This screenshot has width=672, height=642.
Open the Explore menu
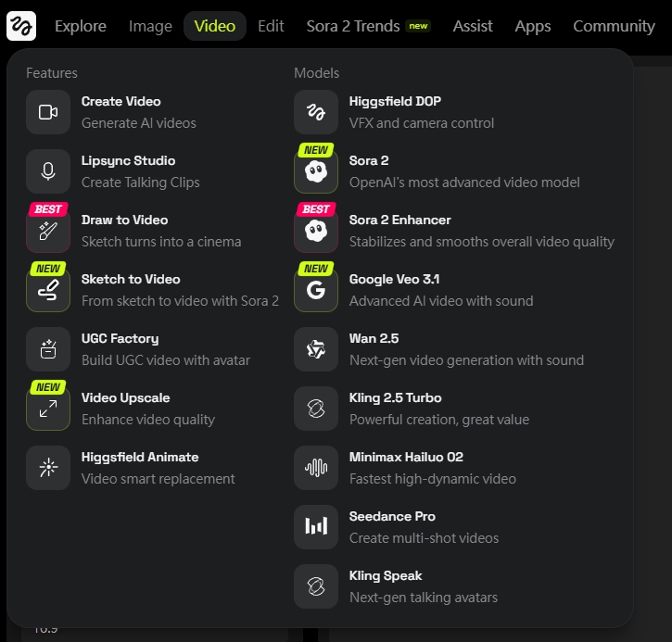[x=81, y=26]
